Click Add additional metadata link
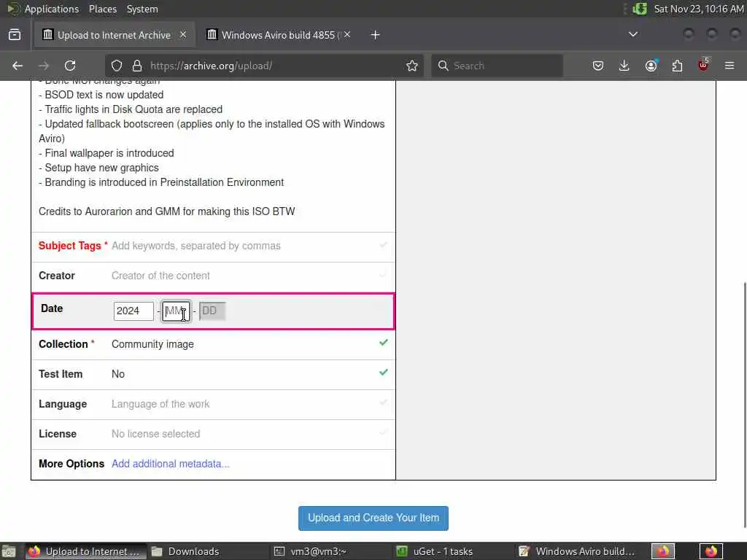The image size is (747, 560). click(171, 464)
